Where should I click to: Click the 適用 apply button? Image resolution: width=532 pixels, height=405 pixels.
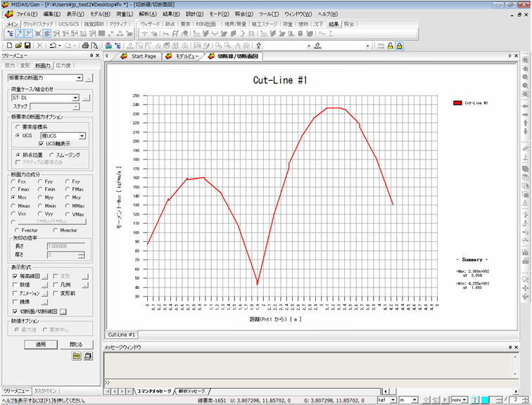point(40,345)
